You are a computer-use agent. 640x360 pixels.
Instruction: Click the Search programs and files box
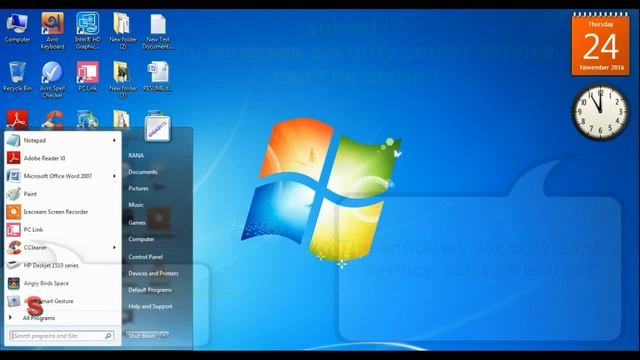(x=61, y=336)
